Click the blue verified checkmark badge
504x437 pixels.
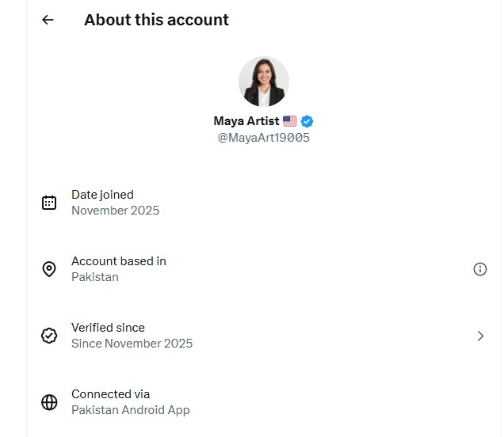tap(307, 121)
